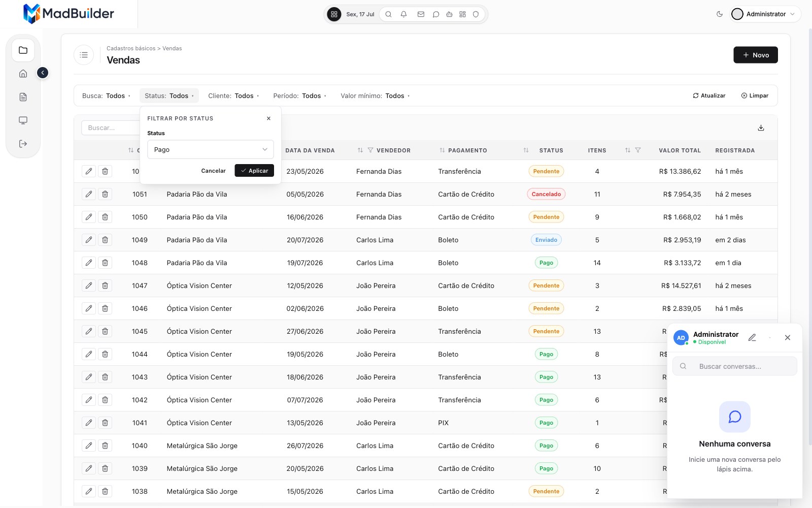Close the Filtrar por Status popup

(x=268, y=118)
